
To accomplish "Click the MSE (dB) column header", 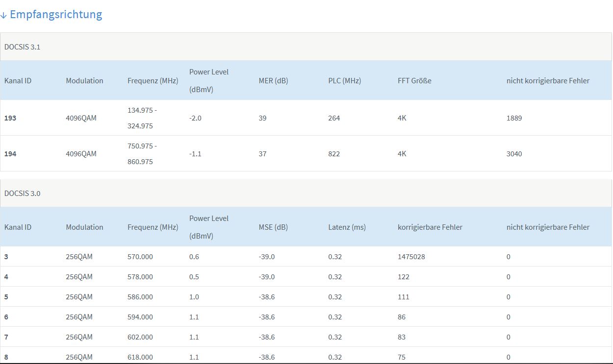I will [273, 227].
